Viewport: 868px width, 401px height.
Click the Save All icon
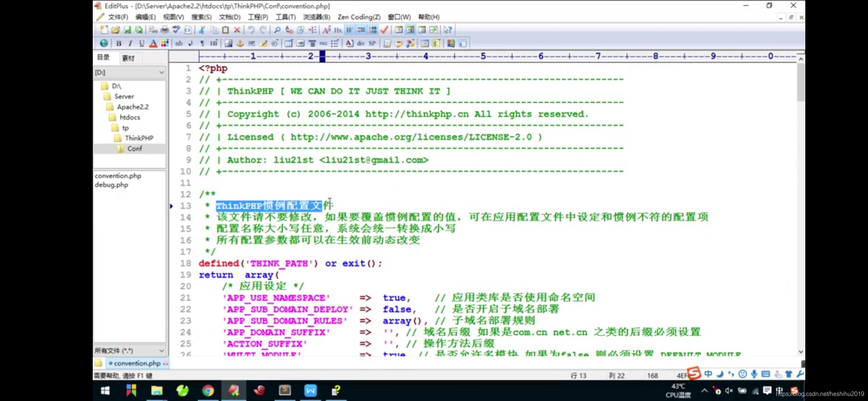click(x=139, y=30)
